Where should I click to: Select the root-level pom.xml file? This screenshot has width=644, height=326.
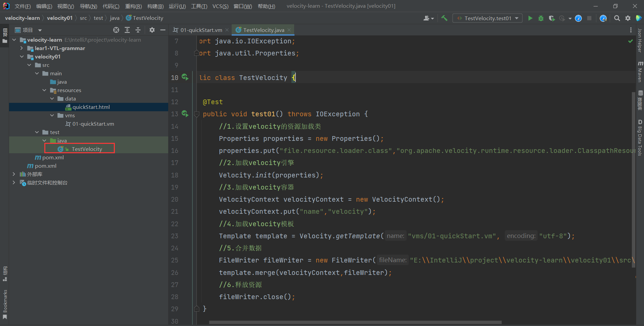pos(89,166)
